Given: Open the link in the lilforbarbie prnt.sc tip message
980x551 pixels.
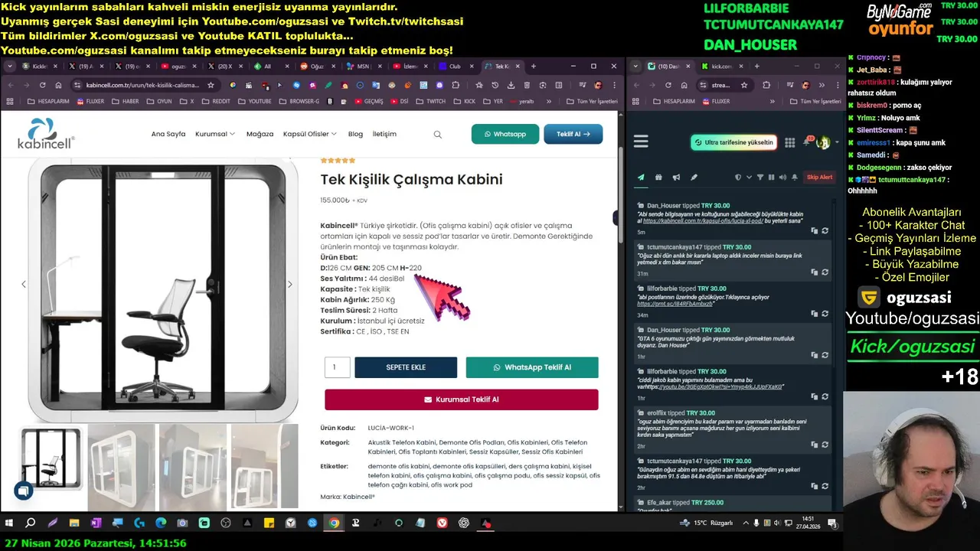Looking at the screenshot, I should [675, 304].
